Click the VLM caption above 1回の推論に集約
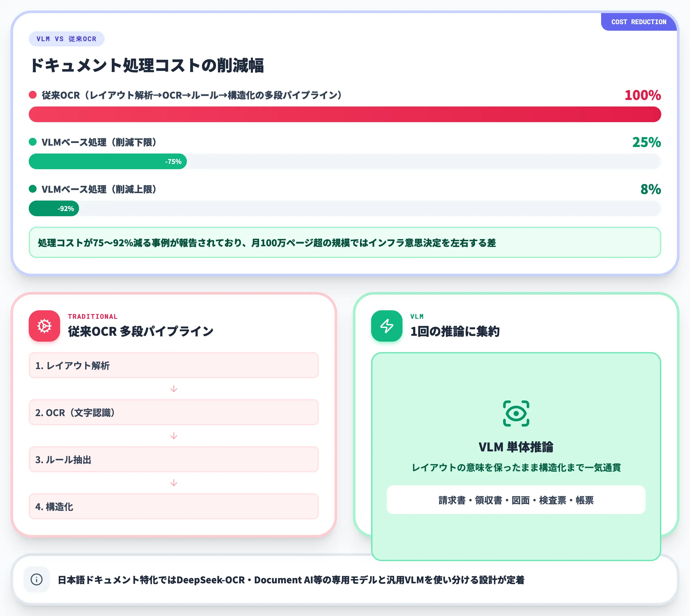Viewport: 690px width, 616px height. [417, 316]
